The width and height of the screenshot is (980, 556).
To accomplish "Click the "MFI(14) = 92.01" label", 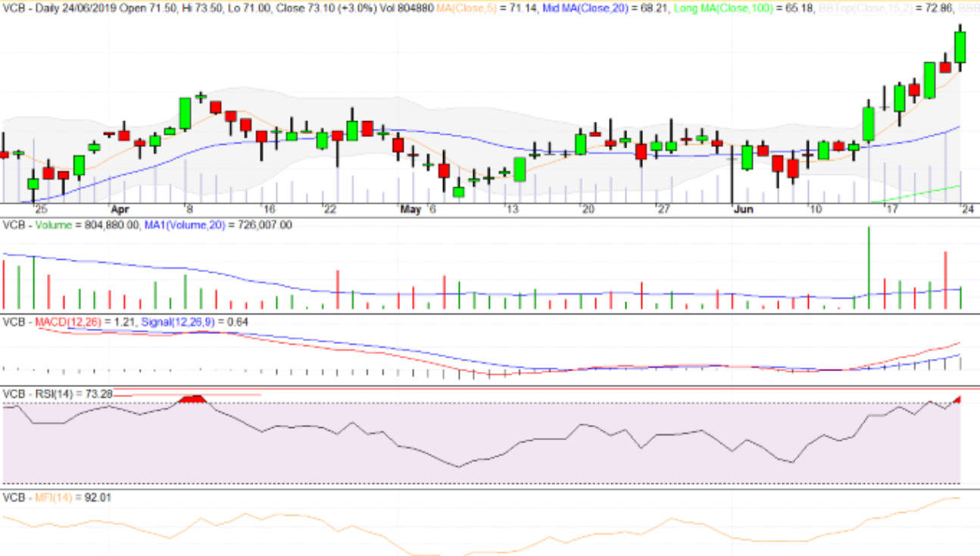I will pyautogui.click(x=74, y=498).
